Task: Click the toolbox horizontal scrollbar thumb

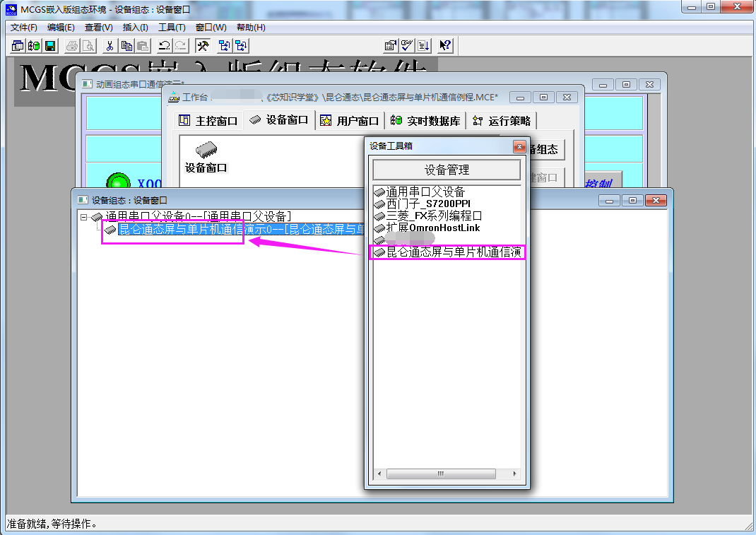Action: point(441,474)
